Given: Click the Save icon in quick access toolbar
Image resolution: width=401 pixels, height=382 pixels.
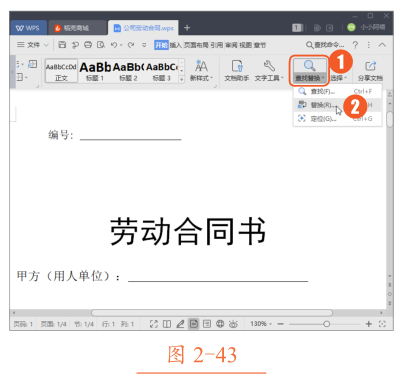Looking at the screenshot, I should point(62,45).
